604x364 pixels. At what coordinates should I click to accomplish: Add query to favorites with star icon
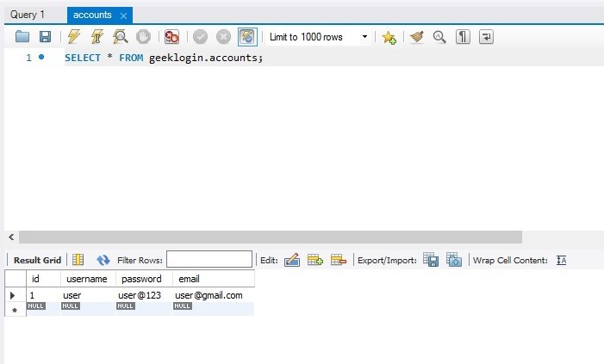click(389, 37)
